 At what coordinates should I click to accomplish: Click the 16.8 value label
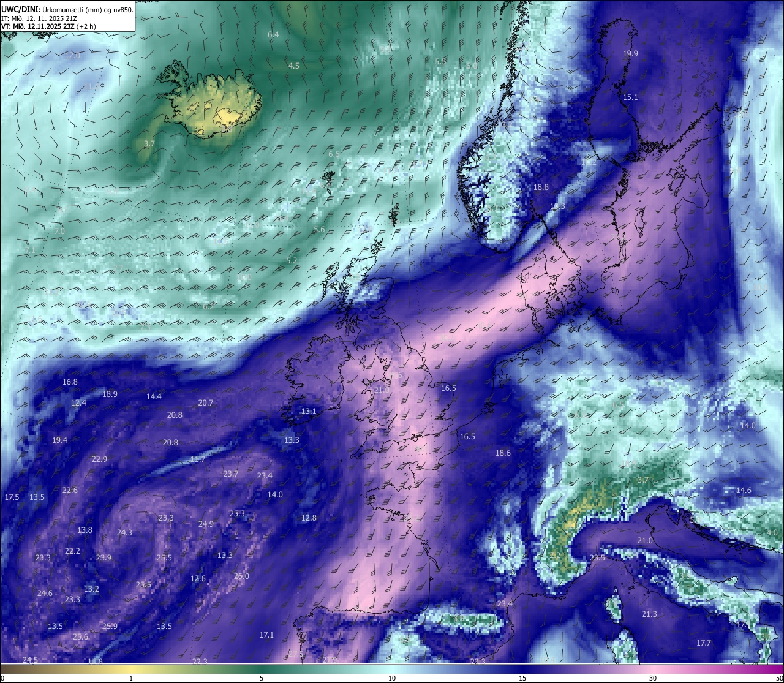click(70, 382)
